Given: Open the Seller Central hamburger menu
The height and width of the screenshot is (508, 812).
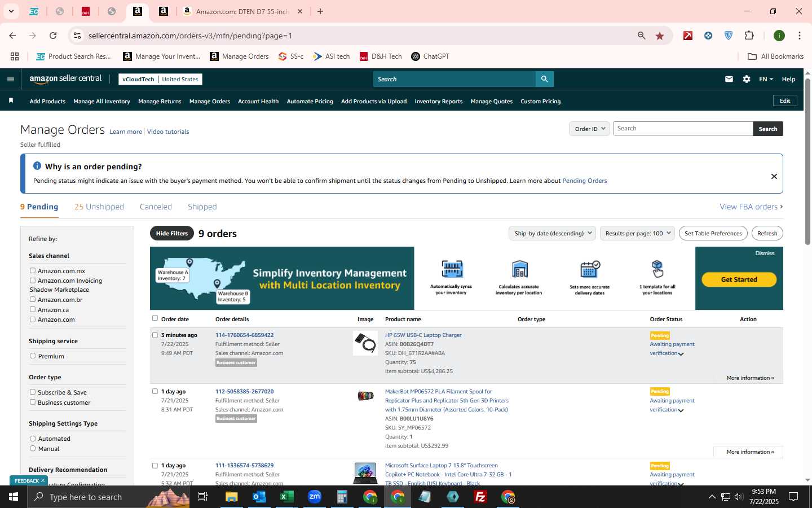Looking at the screenshot, I should coord(10,79).
